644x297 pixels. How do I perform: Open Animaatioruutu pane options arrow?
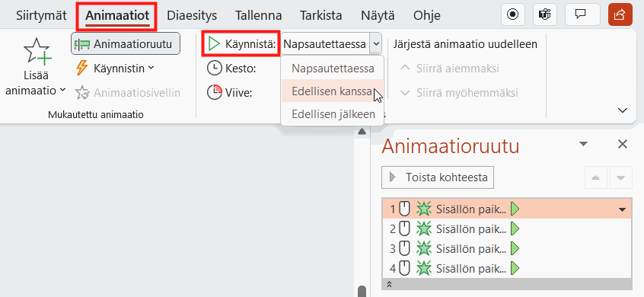[584, 144]
